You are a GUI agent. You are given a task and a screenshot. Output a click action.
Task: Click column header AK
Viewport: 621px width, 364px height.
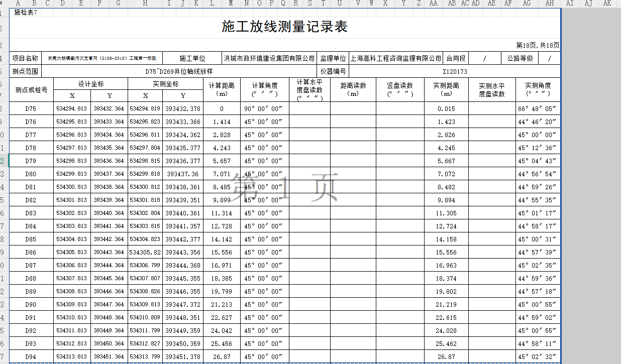607,4
